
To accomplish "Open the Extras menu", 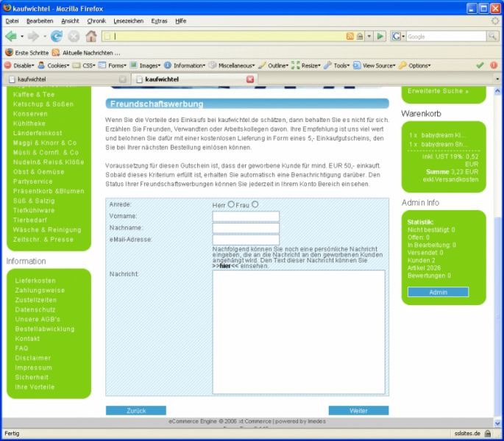I will [x=159, y=21].
